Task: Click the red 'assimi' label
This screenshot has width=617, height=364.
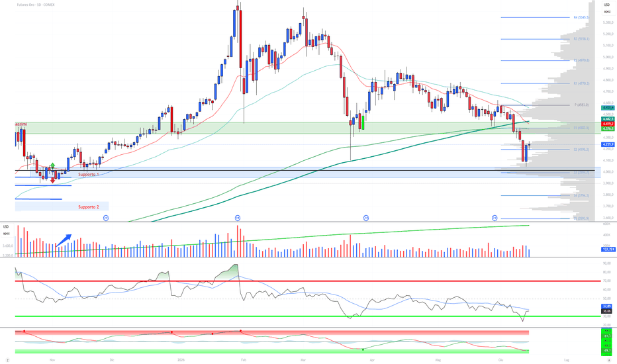Action: [x=21, y=124]
